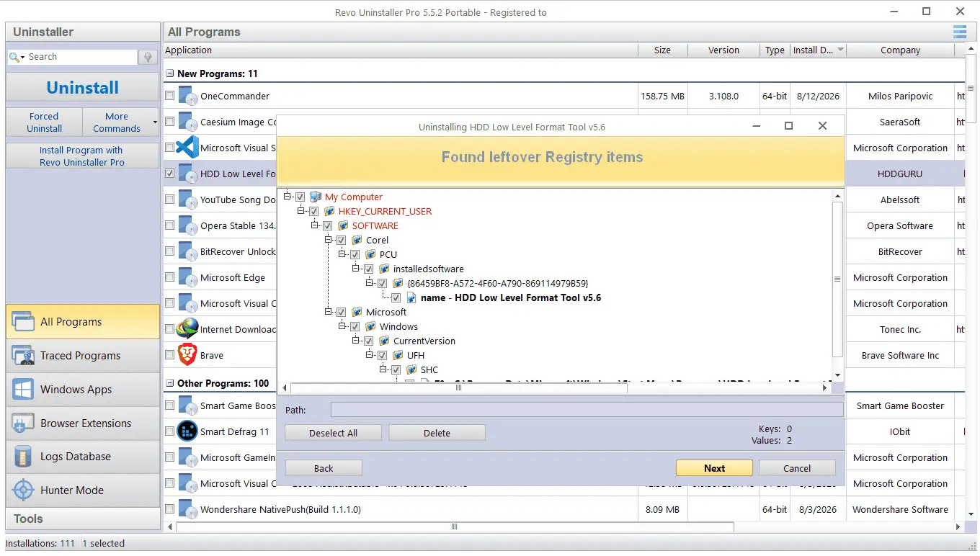Tick the BitRecover Unlock row checkbox
The height and width of the screenshot is (556, 980).
[x=169, y=251]
